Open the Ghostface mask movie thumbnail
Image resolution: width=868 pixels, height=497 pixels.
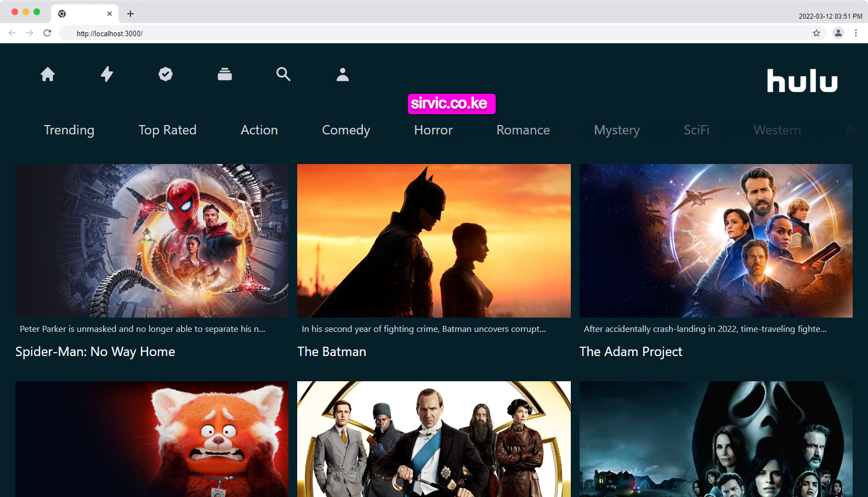[716, 439]
